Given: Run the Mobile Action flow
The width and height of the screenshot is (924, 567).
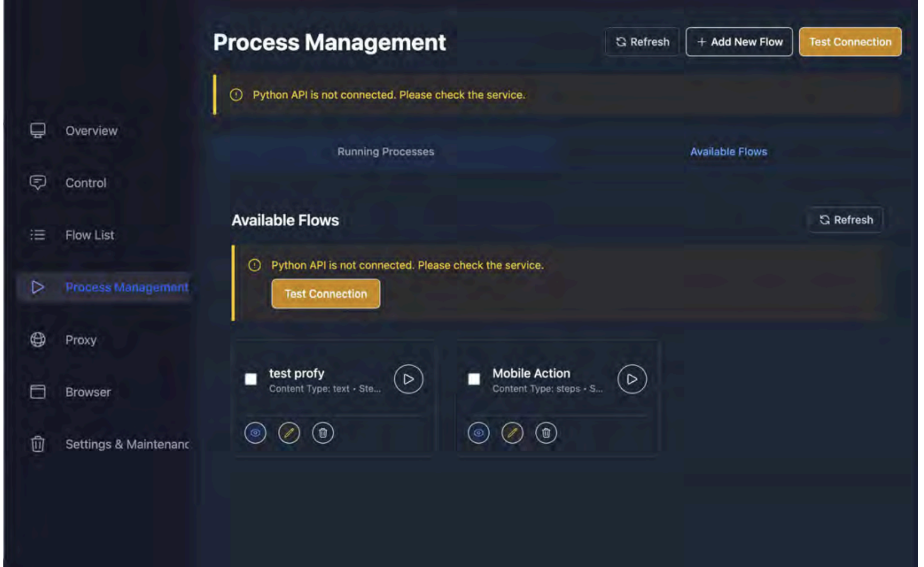Looking at the screenshot, I should 632,379.
